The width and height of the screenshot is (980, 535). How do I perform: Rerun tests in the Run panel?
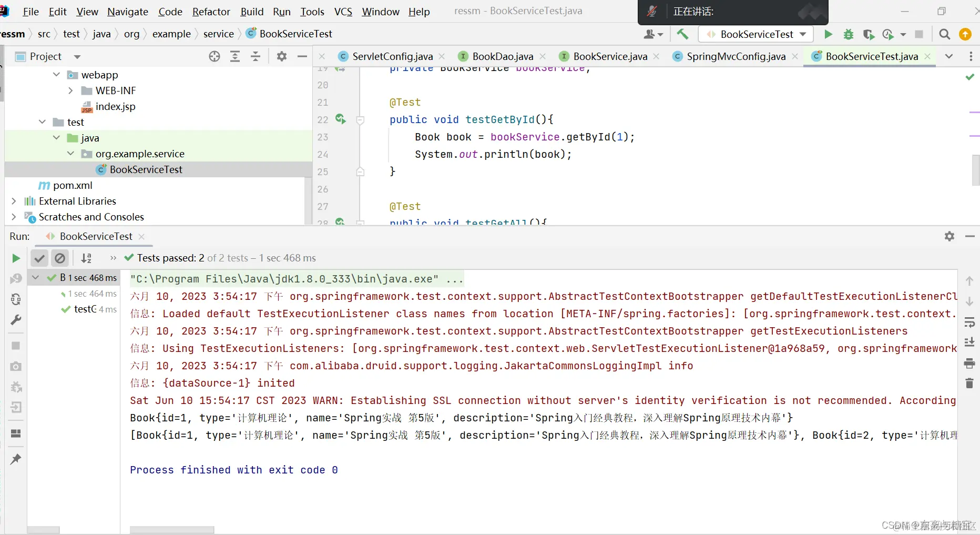click(16, 258)
